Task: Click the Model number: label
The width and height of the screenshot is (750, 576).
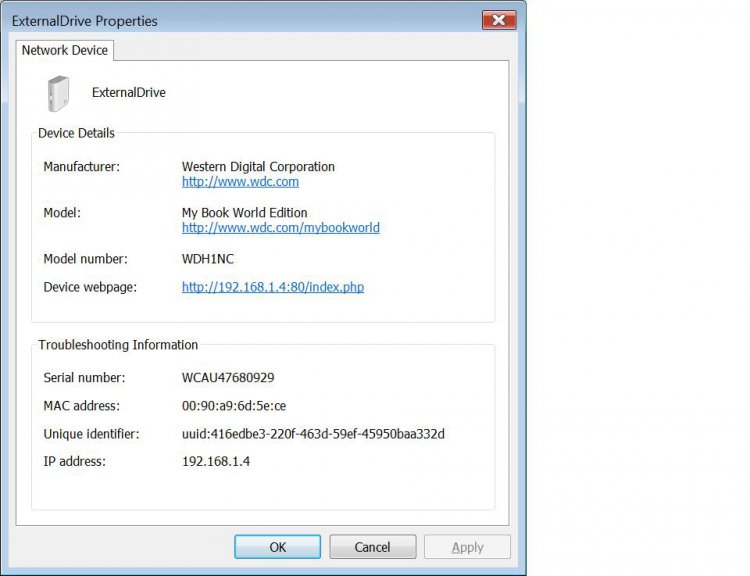Action: pyautogui.click(x=86, y=259)
